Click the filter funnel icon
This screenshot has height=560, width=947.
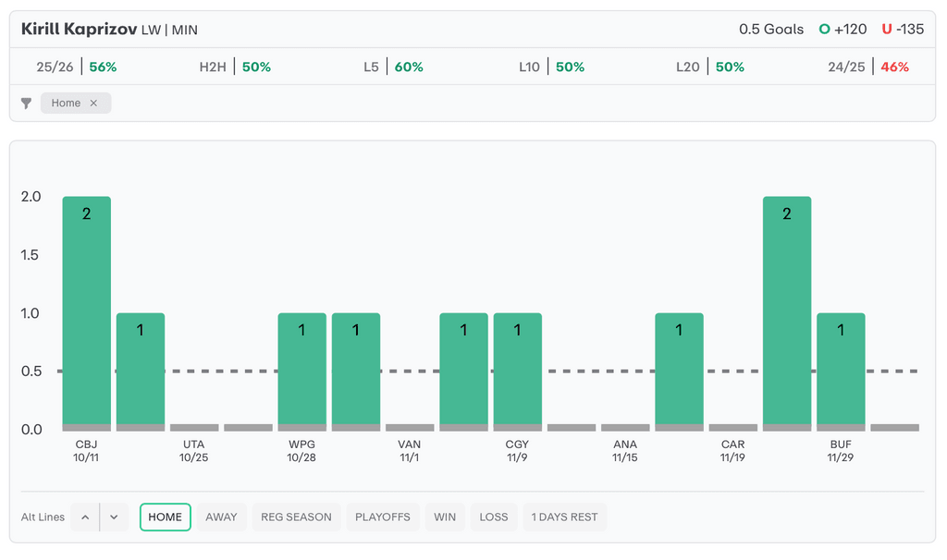coord(27,103)
